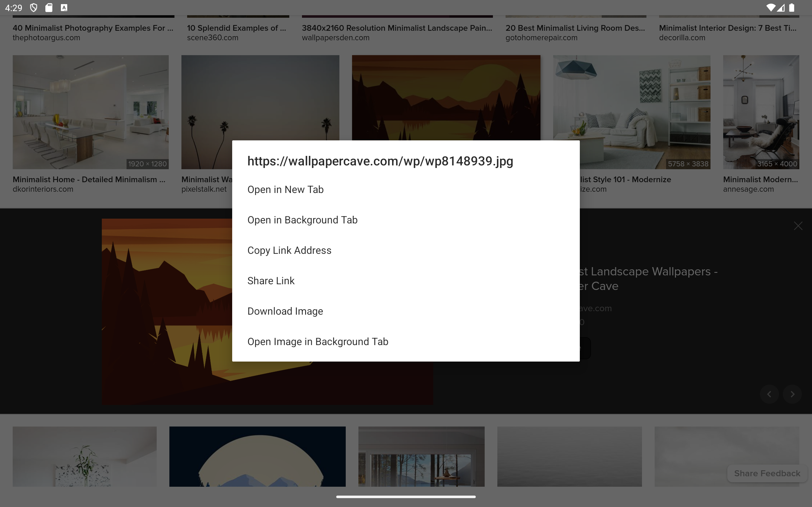The height and width of the screenshot is (507, 812).
Task: Open the bamboo plant room thumbnail
Action: pyautogui.click(x=85, y=456)
